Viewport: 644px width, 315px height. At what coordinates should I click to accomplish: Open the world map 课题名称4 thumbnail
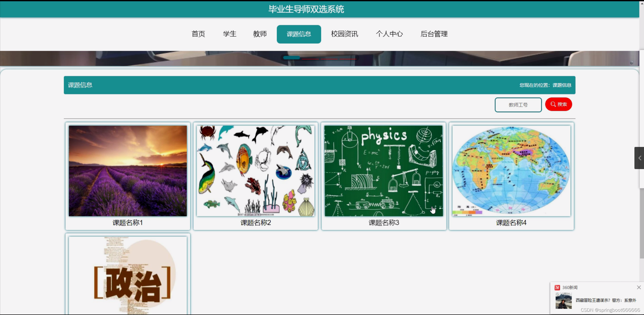[511, 171]
